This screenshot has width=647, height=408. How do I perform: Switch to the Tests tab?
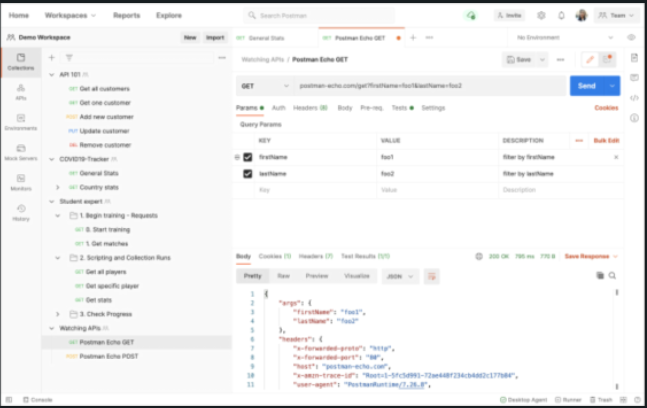[402, 108]
